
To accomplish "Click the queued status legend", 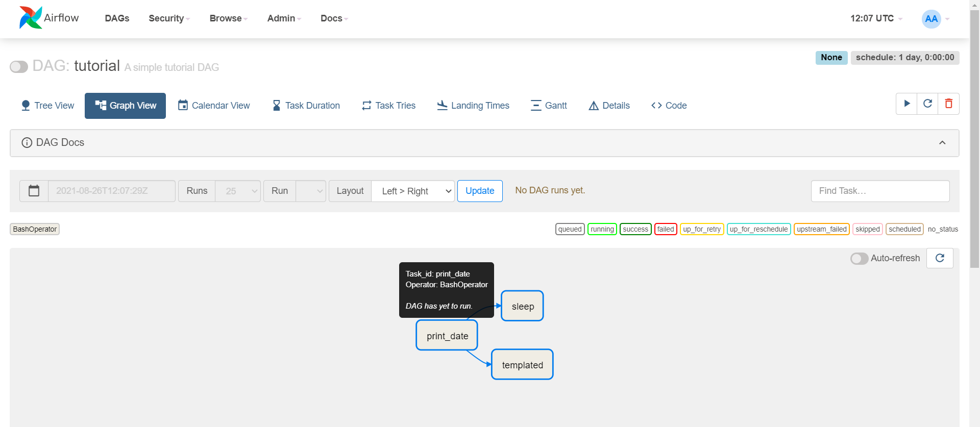I will [x=570, y=229].
